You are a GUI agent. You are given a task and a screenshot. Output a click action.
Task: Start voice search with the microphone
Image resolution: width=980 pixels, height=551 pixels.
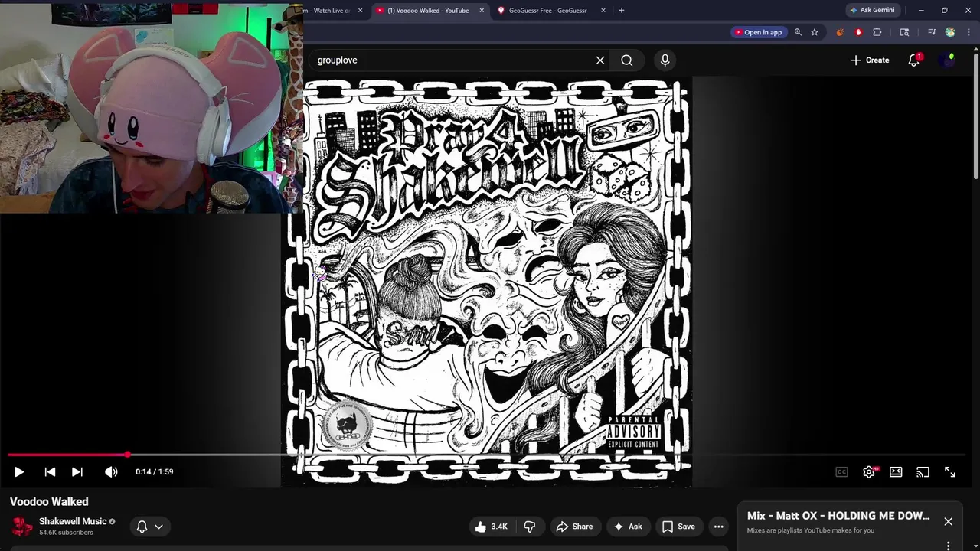(x=665, y=60)
